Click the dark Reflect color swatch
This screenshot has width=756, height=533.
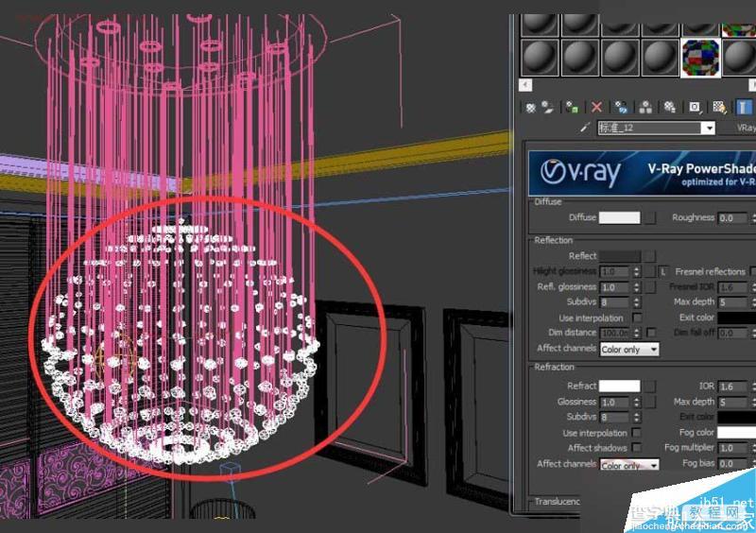point(620,256)
